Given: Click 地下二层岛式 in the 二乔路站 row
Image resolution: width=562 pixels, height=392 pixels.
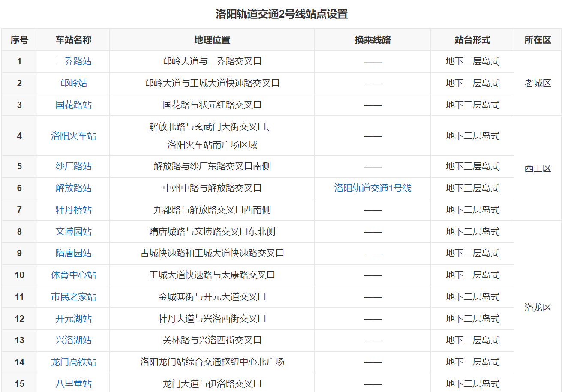Looking at the screenshot, I should coord(472,61).
